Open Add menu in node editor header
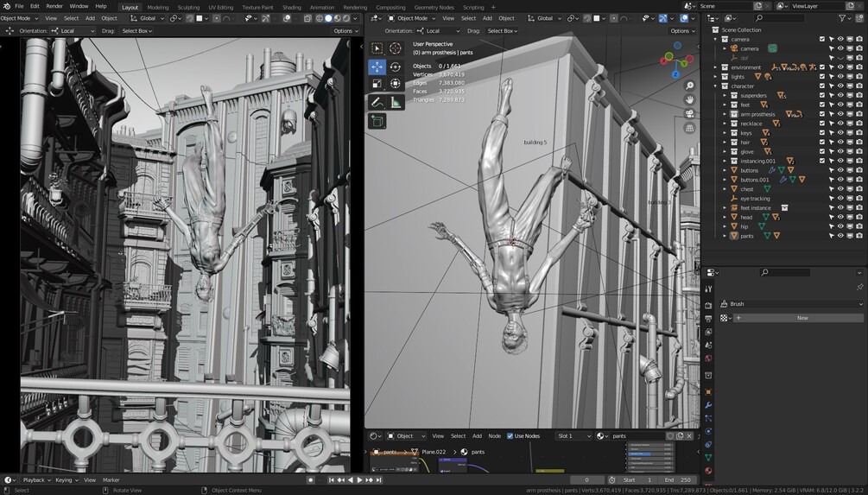868x495 pixels. point(477,435)
